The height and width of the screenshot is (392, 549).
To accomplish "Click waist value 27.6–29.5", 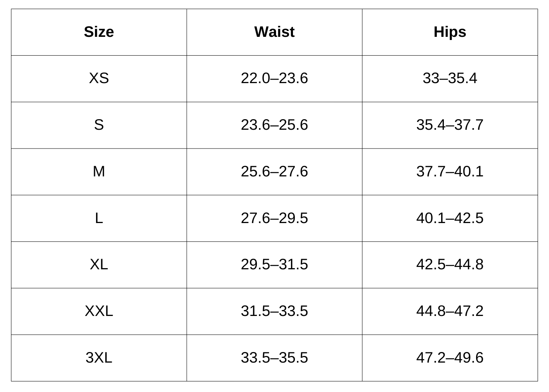I will pyautogui.click(x=274, y=218).
